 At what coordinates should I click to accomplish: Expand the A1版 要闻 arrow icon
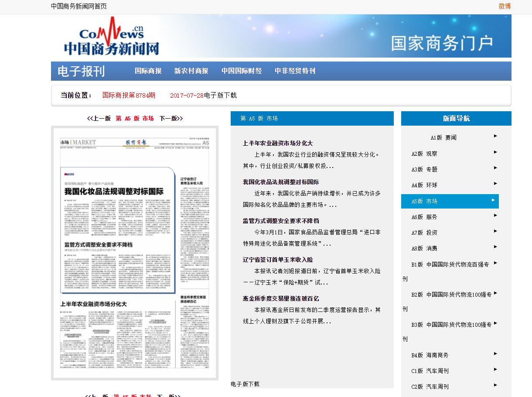[495, 136]
